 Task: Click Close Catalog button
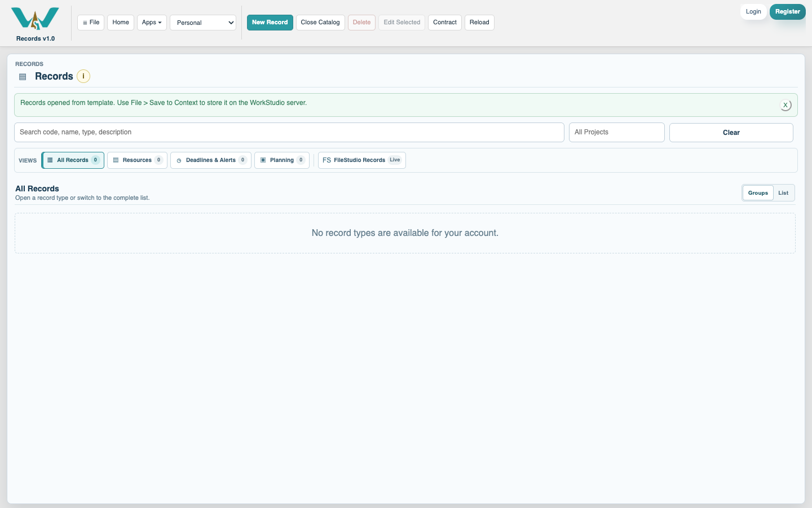(x=320, y=23)
